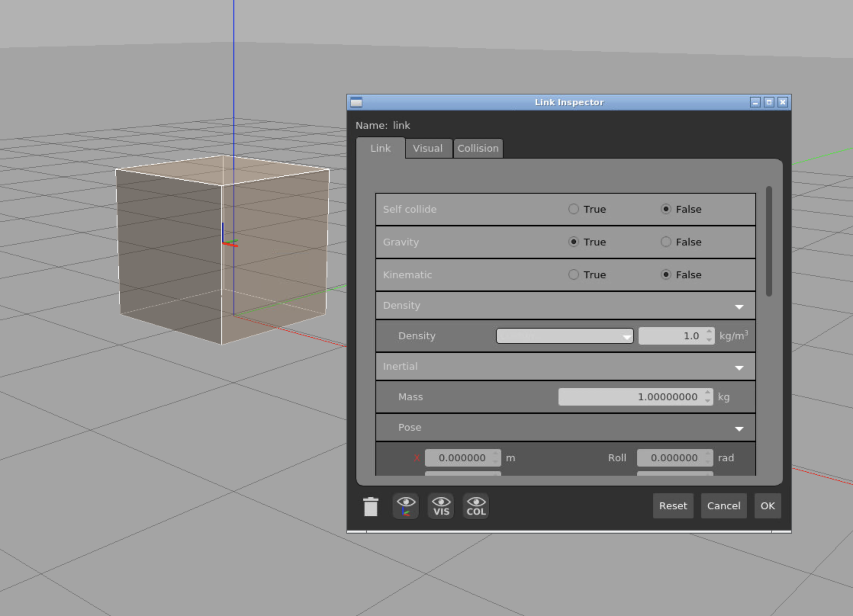The height and width of the screenshot is (616, 853).
Task: Toggle VIS visuals visibility button
Action: tap(441, 506)
